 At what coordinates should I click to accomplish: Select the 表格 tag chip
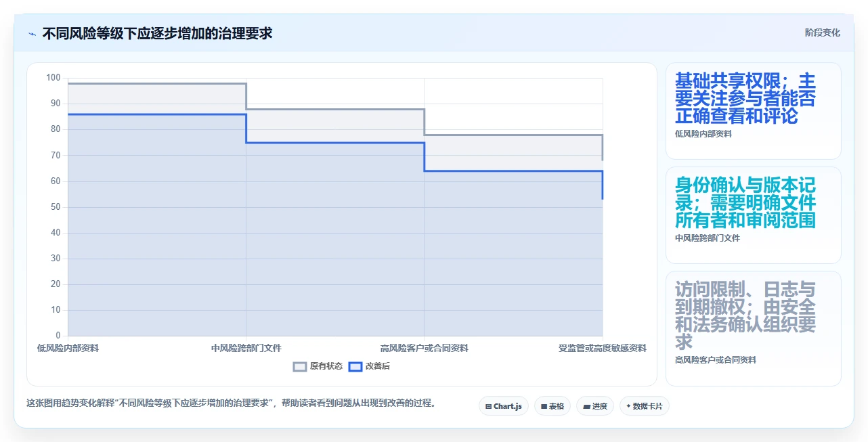coord(552,406)
